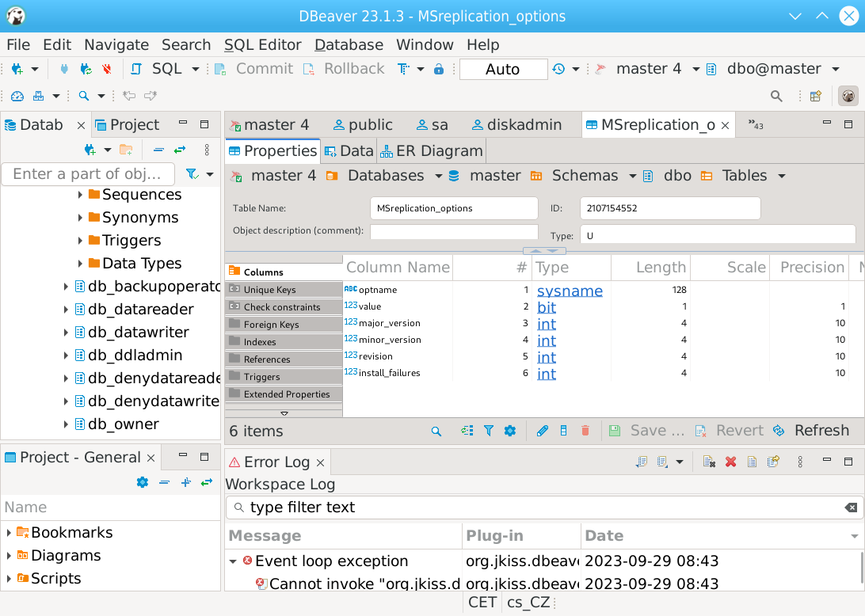
Task: Click the new database connection plug icon
Action: click(x=17, y=69)
